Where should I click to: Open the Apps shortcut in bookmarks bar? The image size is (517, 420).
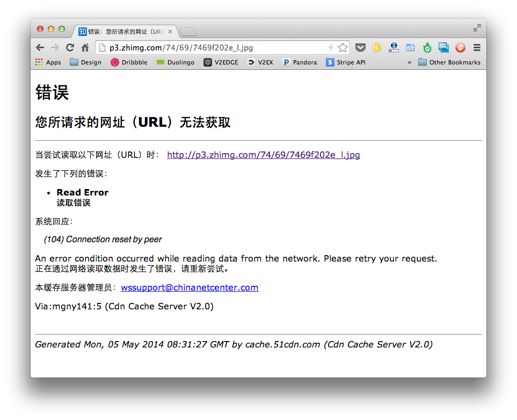[x=48, y=62]
